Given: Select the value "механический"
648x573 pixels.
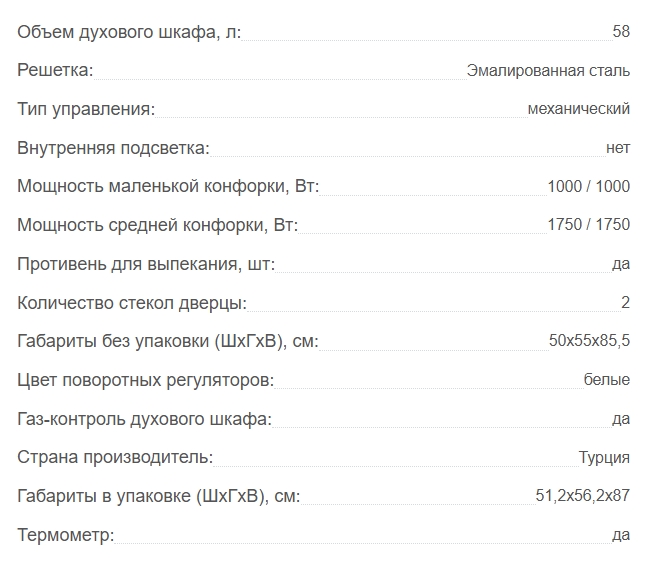Looking at the screenshot, I should pos(578,109).
